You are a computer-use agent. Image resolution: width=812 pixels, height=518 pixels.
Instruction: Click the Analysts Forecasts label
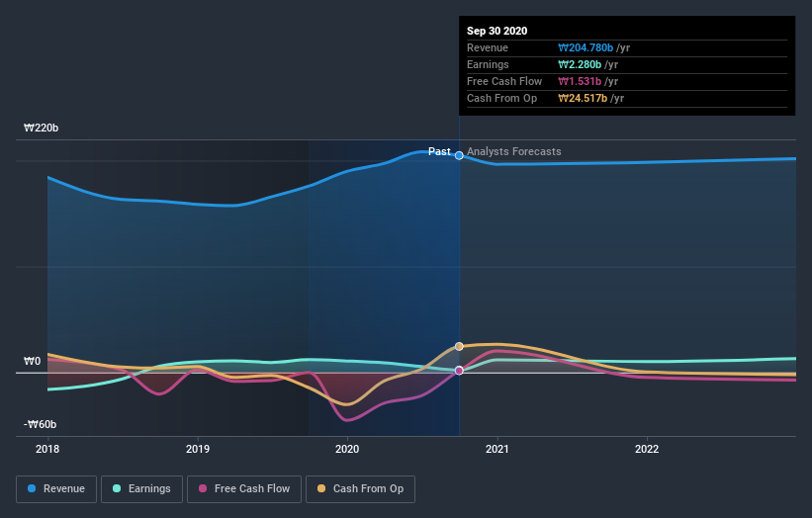(x=513, y=151)
